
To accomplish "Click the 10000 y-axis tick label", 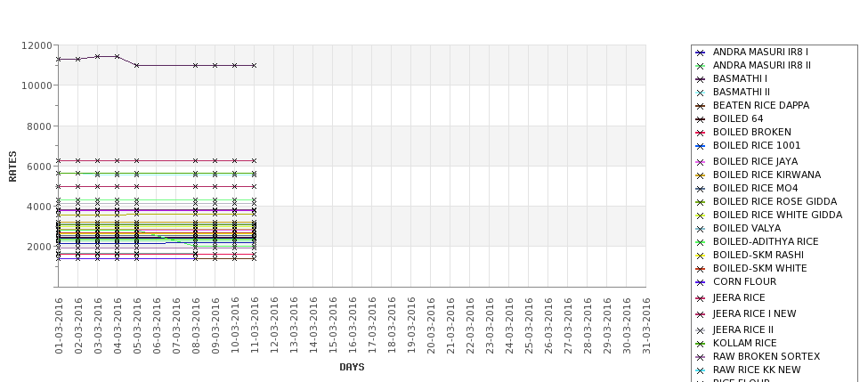I will pyautogui.click(x=37, y=85).
